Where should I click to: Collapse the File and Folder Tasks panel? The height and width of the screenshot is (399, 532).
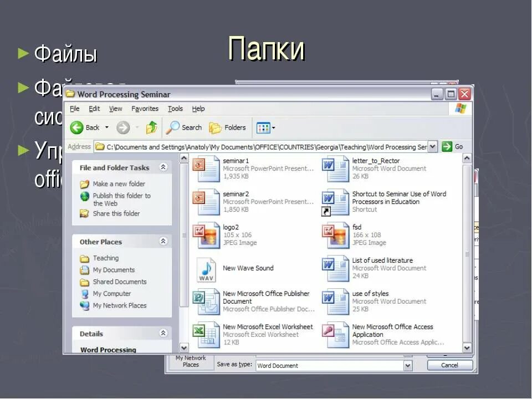pos(163,167)
